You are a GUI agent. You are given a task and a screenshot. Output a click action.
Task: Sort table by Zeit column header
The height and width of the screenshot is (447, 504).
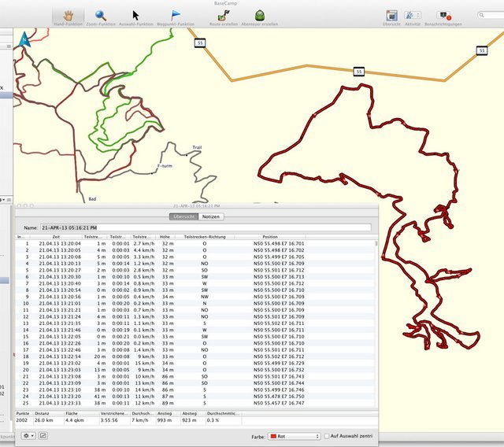tap(57, 236)
